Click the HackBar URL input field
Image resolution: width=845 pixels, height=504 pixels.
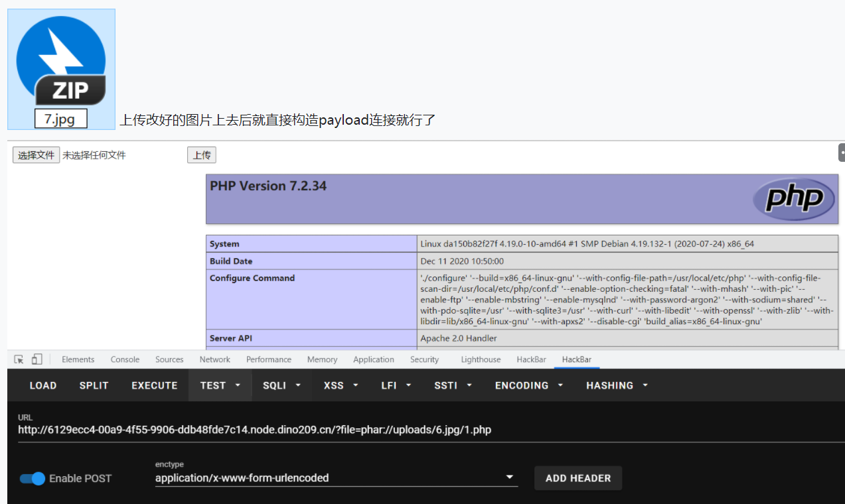[431, 430]
